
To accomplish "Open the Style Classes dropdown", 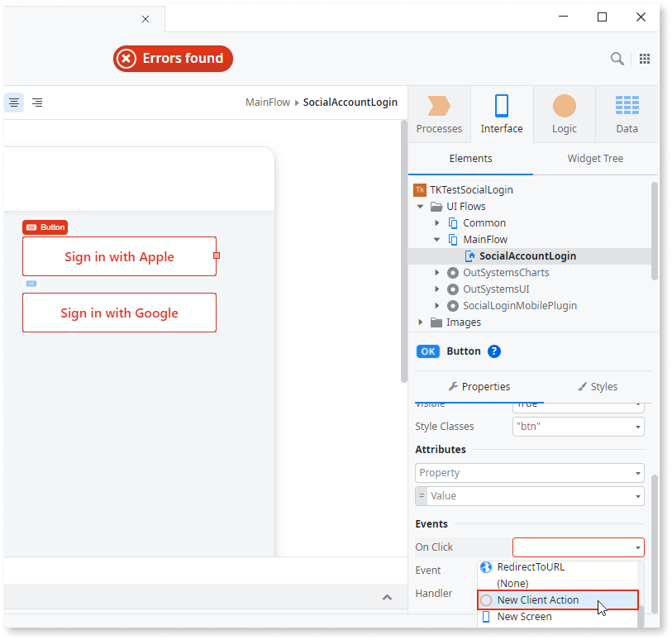I will (x=638, y=427).
